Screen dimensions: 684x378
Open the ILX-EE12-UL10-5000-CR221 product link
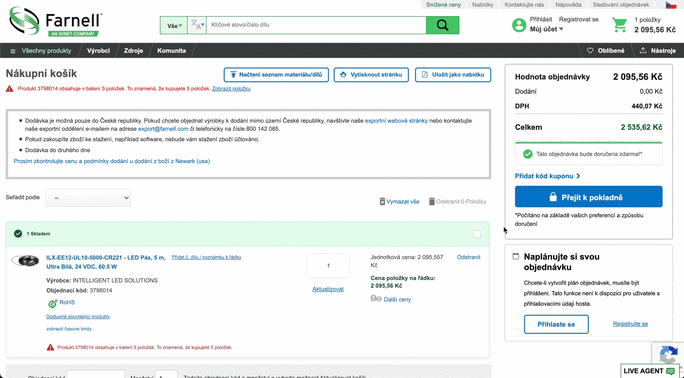106,262
